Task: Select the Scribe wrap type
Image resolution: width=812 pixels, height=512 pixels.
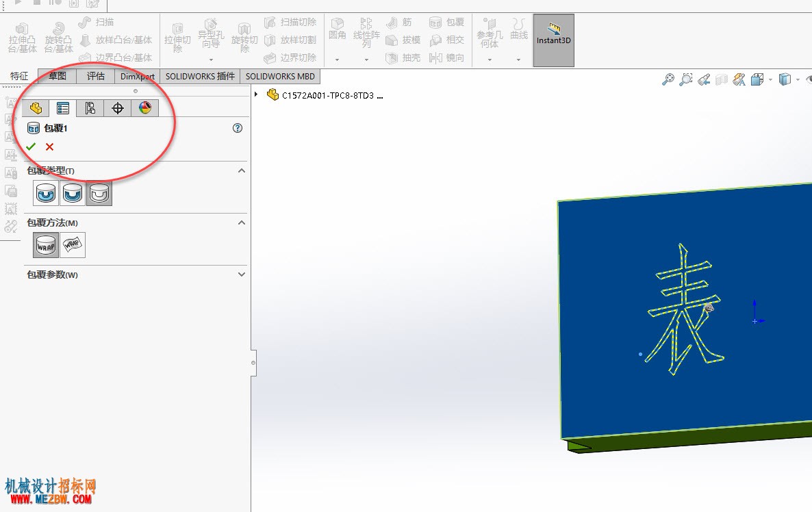Action: tap(99, 194)
